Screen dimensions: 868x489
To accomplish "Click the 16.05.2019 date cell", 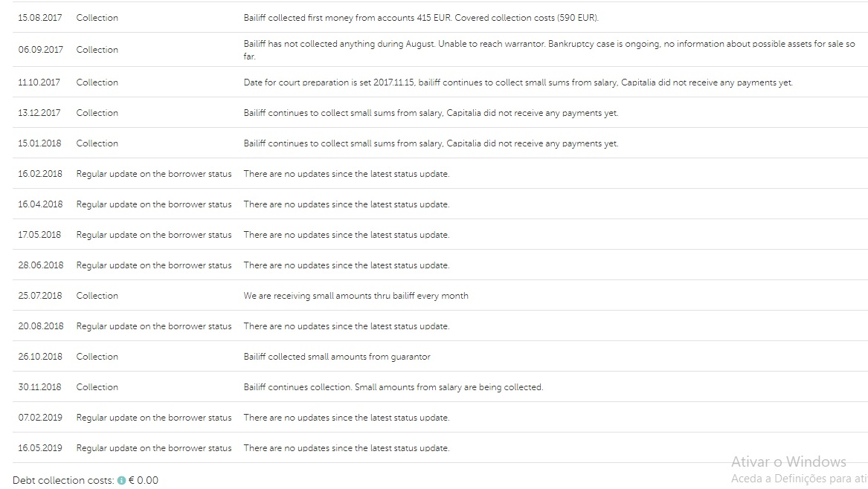I will click(40, 448).
